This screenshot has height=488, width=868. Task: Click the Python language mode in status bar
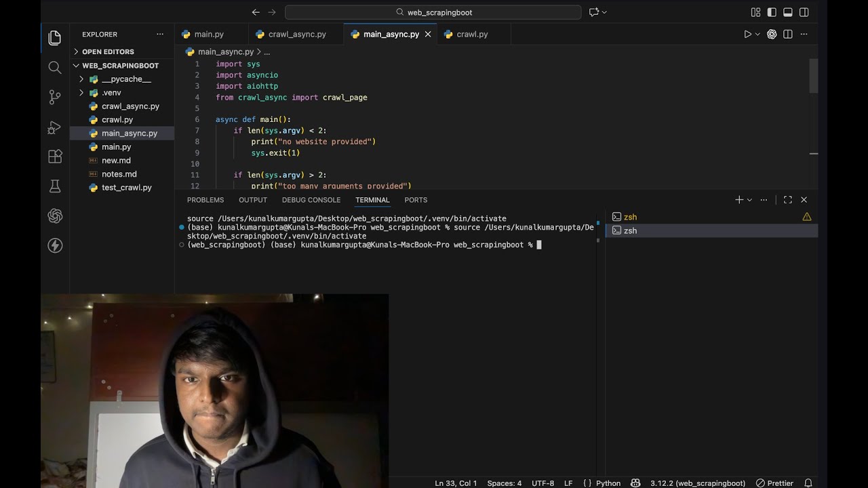pyautogui.click(x=608, y=483)
